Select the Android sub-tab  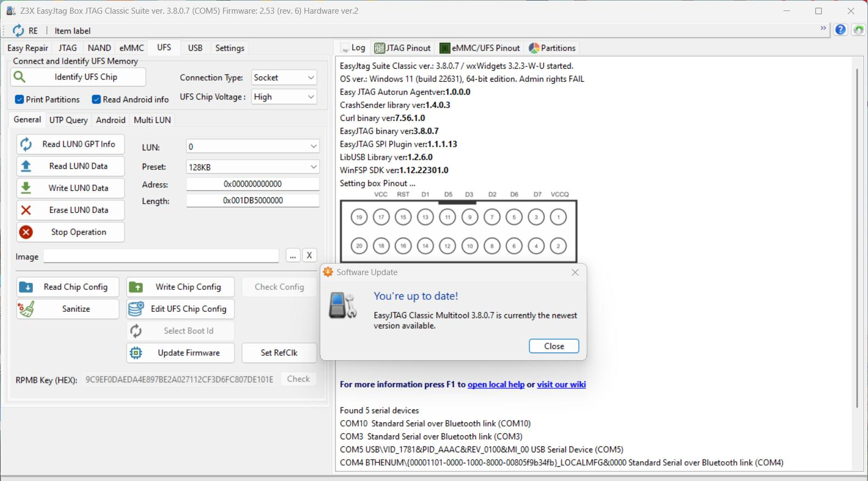coord(110,120)
